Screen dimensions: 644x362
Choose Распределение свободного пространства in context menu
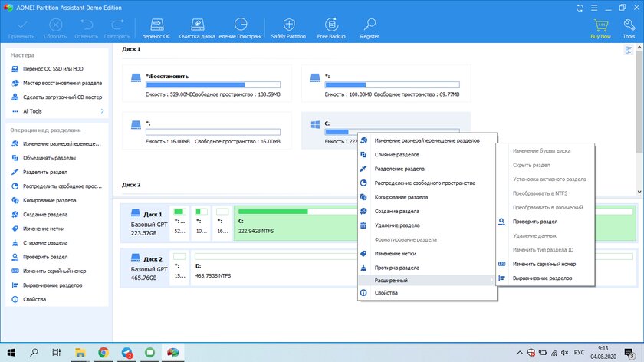(427, 183)
